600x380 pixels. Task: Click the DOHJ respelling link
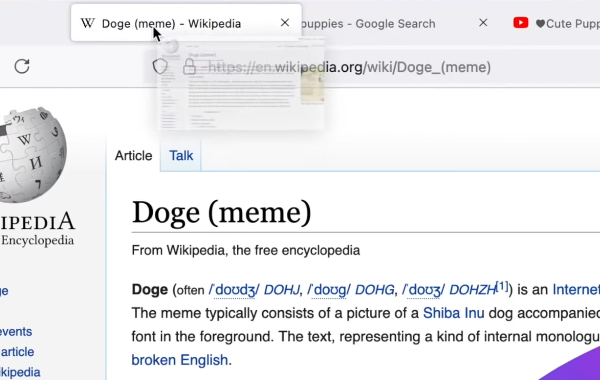[282, 290]
